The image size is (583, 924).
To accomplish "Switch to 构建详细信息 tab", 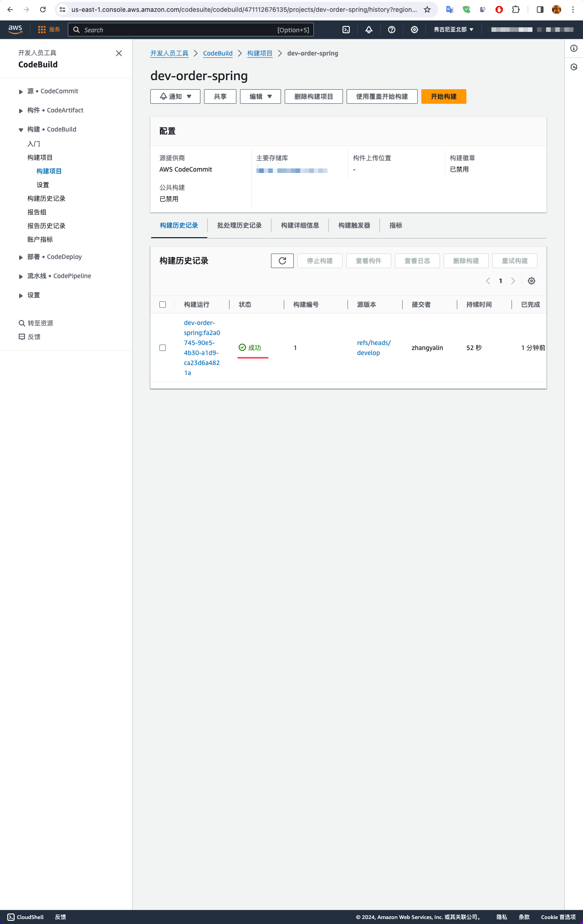I will point(300,225).
